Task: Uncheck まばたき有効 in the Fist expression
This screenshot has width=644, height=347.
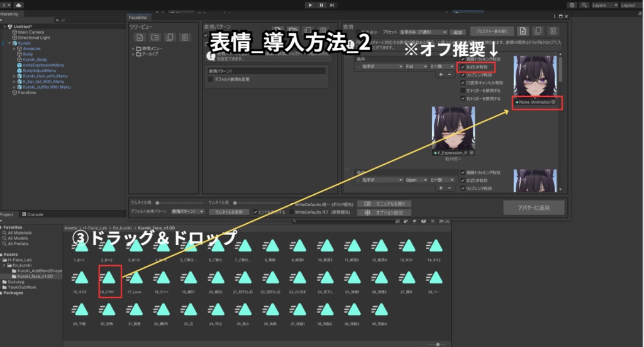Action: tap(463, 67)
